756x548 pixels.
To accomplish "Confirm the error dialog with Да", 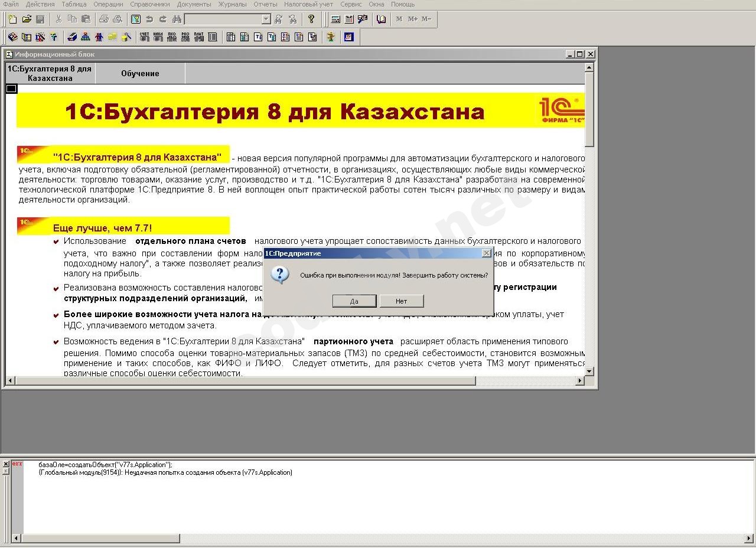I will (354, 301).
